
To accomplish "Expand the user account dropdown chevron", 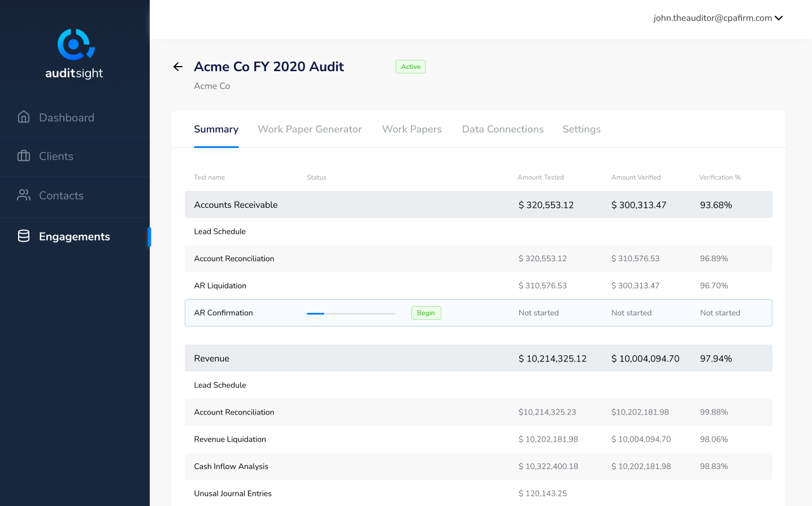I will click(779, 18).
